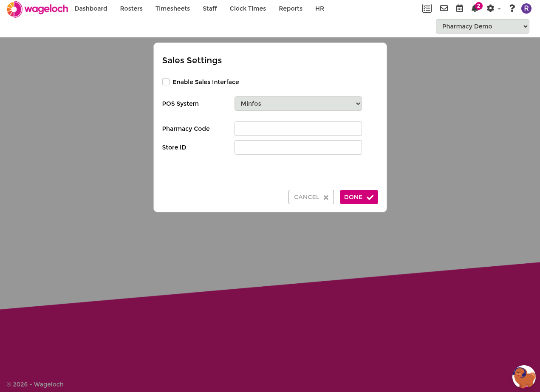
Task: Open the messages envelope icon
Action: pos(444,8)
